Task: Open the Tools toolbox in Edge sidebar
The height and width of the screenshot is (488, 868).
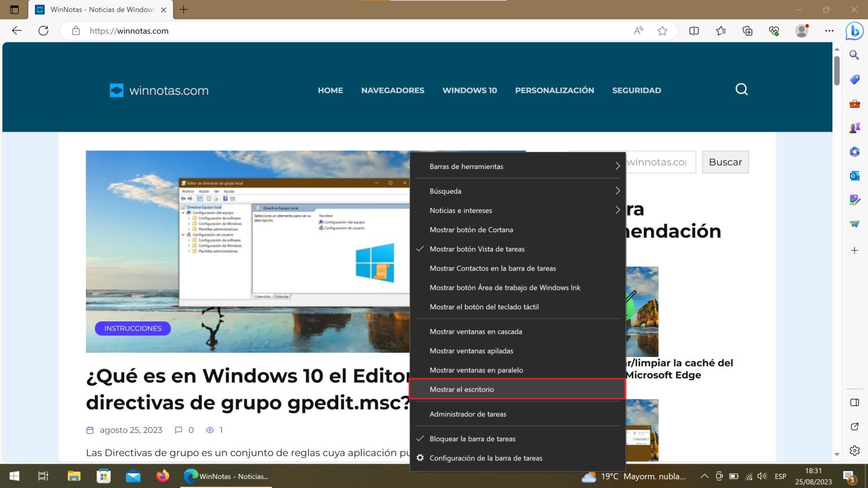Action: point(854,103)
